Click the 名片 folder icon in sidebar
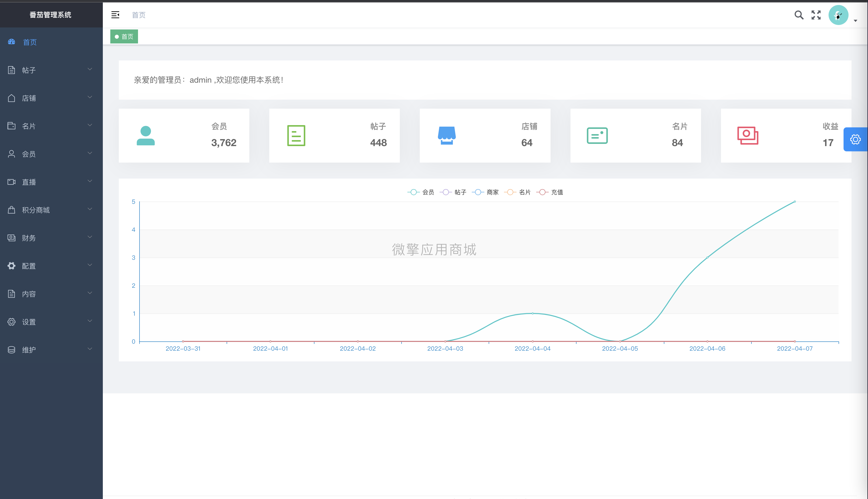Screen dimensions: 868x499 [12, 126]
